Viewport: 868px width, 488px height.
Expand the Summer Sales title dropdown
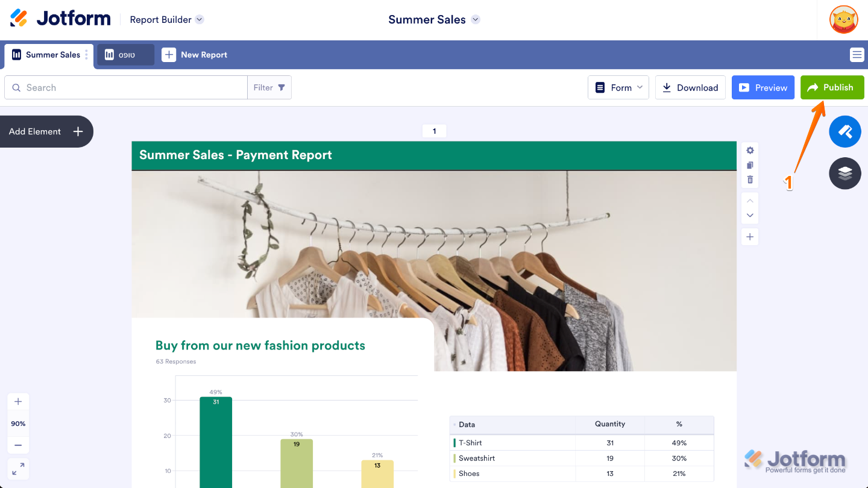click(476, 19)
